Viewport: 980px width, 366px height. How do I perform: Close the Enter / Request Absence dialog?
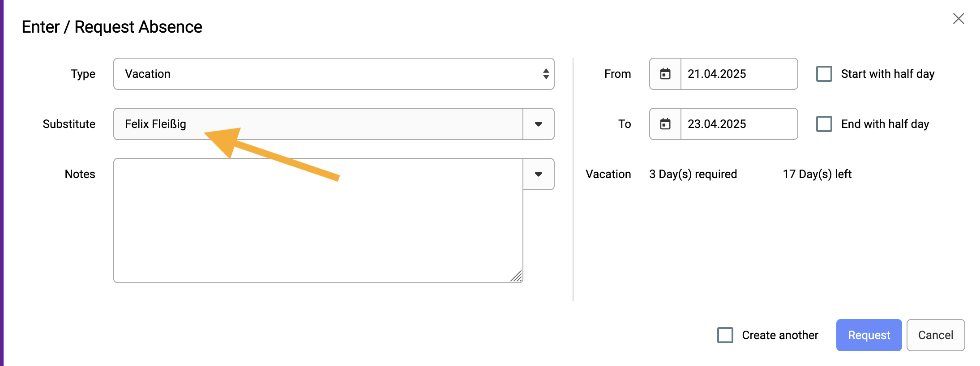[x=959, y=19]
